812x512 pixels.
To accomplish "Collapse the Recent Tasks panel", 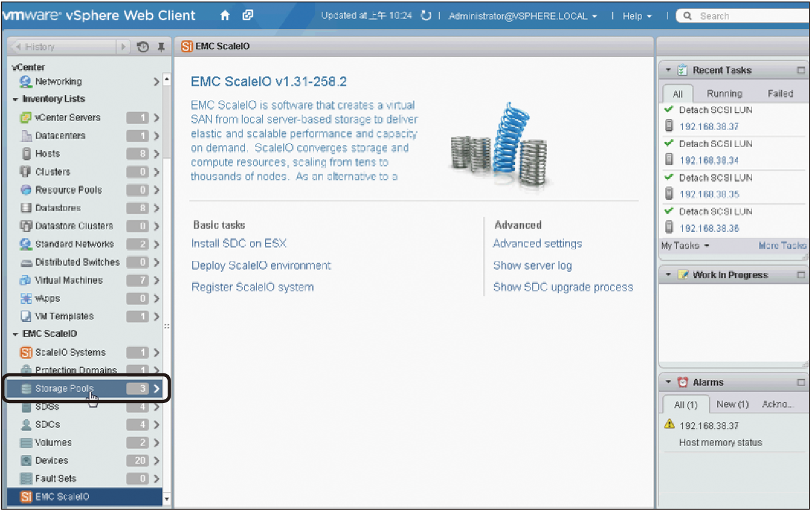I will tap(668, 71).
